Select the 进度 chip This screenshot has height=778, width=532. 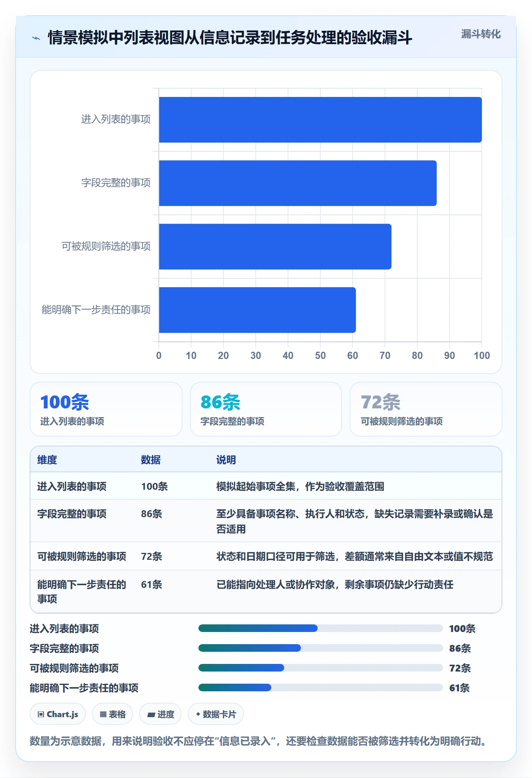(160, 714)
